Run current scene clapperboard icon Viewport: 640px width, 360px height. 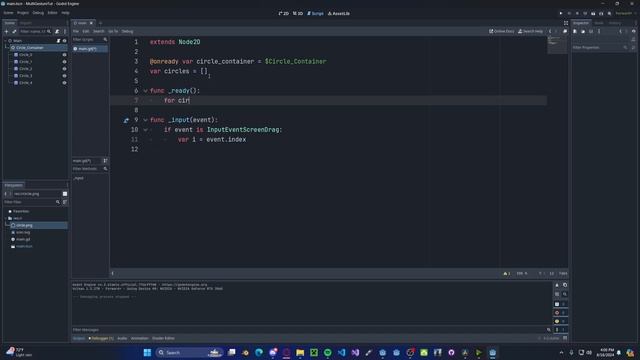[593, 13]
